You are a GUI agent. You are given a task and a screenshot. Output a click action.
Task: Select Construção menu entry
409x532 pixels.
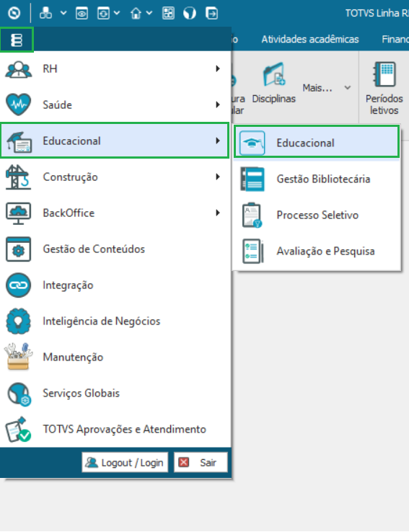(115, 177)
